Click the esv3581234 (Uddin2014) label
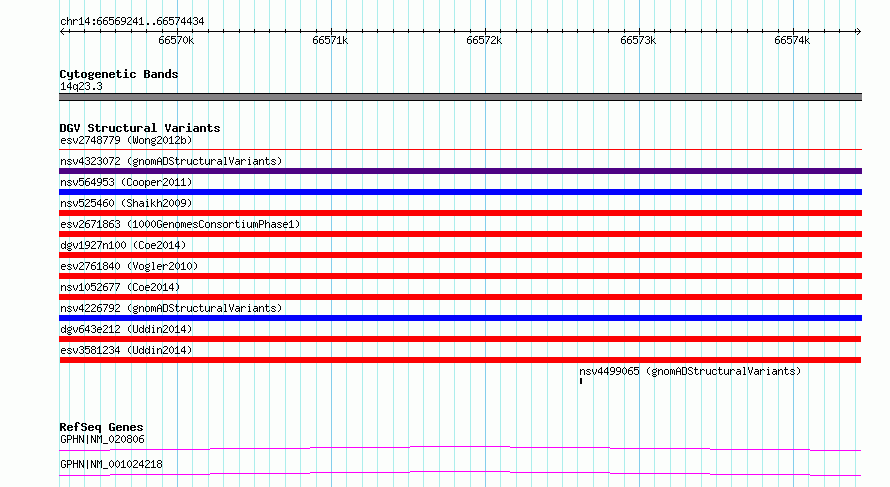 pyautogui.click(x=126, y=350)
